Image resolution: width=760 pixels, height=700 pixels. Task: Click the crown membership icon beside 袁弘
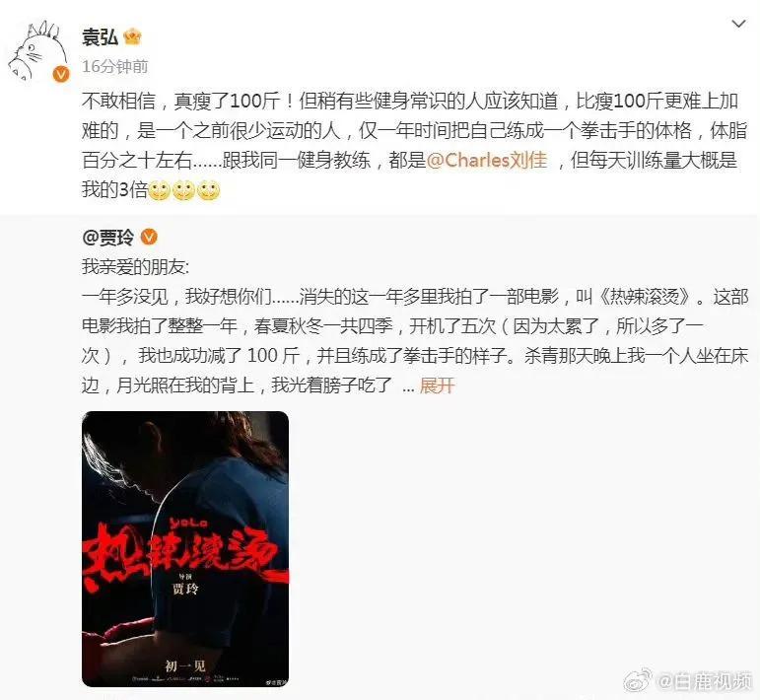click(132, 36)
